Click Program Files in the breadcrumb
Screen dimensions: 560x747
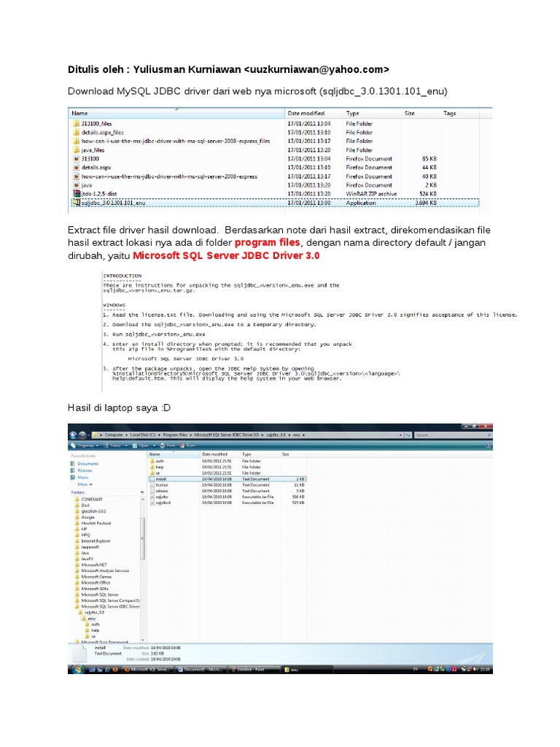[x=175, y=435]
